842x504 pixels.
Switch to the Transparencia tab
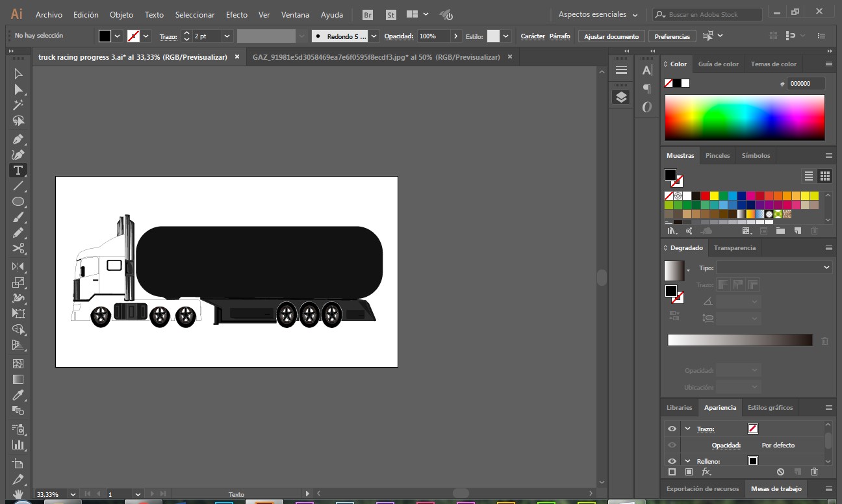coord(735,247)
